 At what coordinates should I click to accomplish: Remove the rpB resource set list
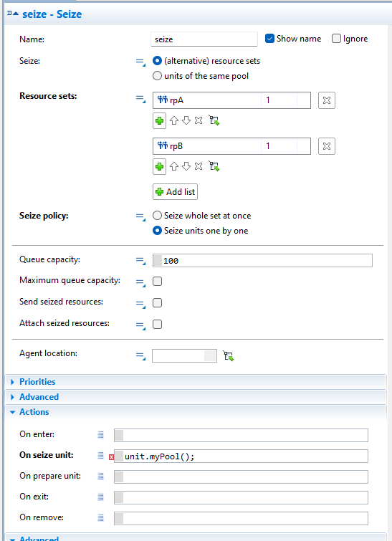[327, 146]
